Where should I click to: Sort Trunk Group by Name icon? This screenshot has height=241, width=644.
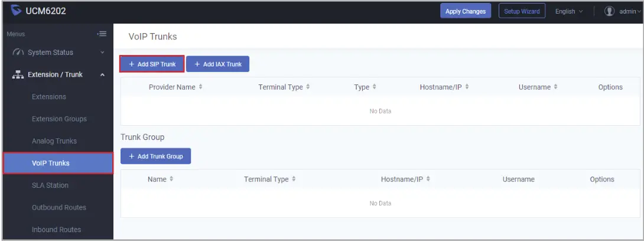[x=172, y=180]
